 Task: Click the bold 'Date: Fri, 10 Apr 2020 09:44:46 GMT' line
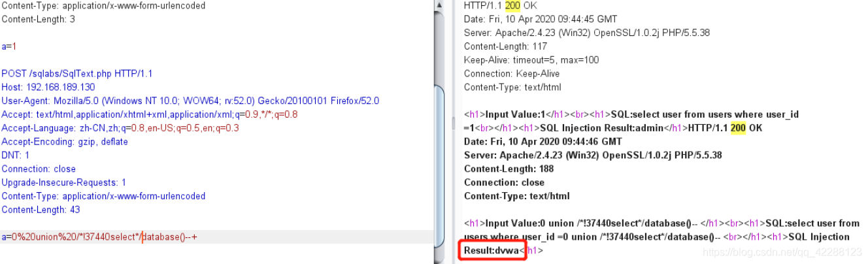[x=543, y=142]
